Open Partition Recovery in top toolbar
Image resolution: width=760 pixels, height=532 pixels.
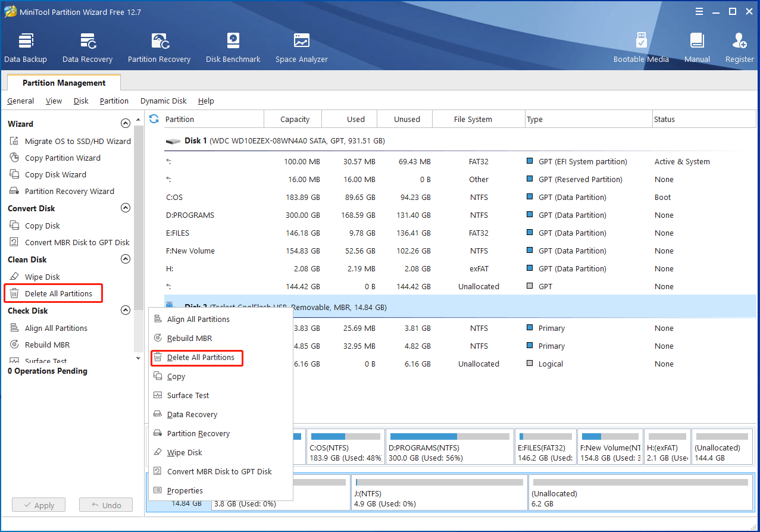tap(159, 48)
